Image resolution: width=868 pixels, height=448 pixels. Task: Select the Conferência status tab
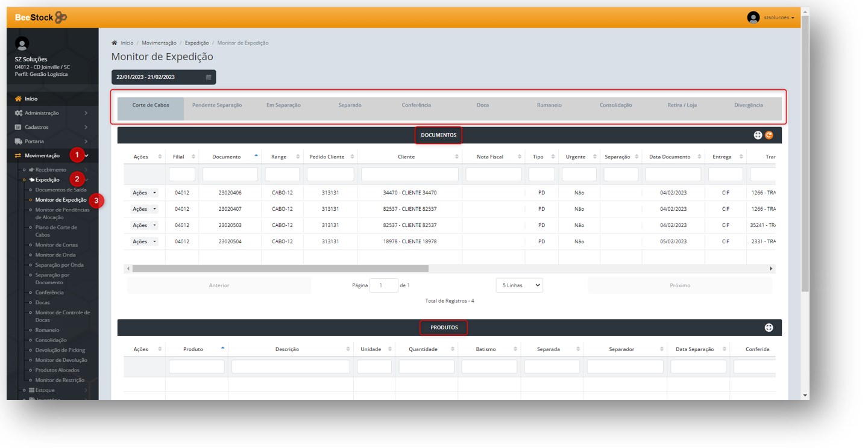pyautogui.click(x=416, y=105)
